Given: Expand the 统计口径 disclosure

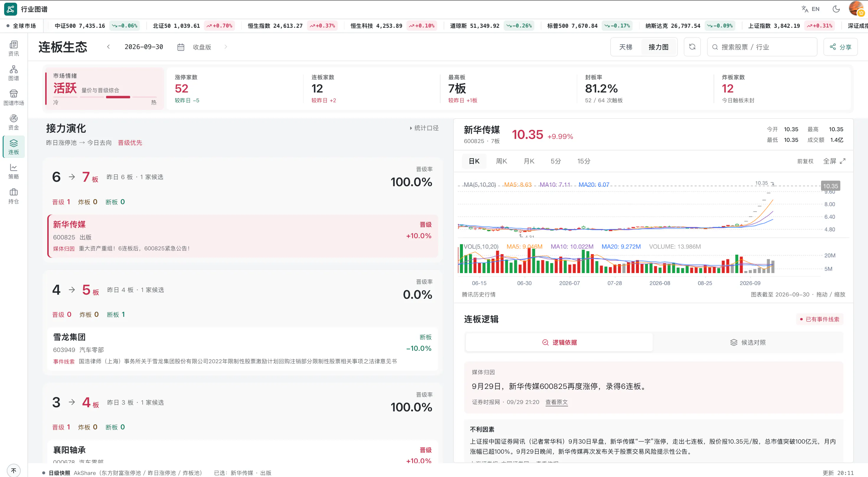Looking at the screenshot, I should click(x=424, y=128).
